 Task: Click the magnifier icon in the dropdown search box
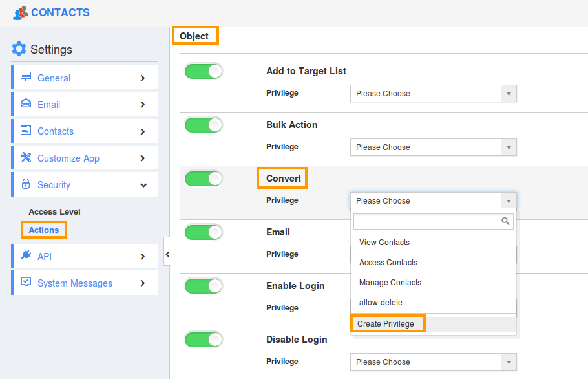(x=505, y=221)
